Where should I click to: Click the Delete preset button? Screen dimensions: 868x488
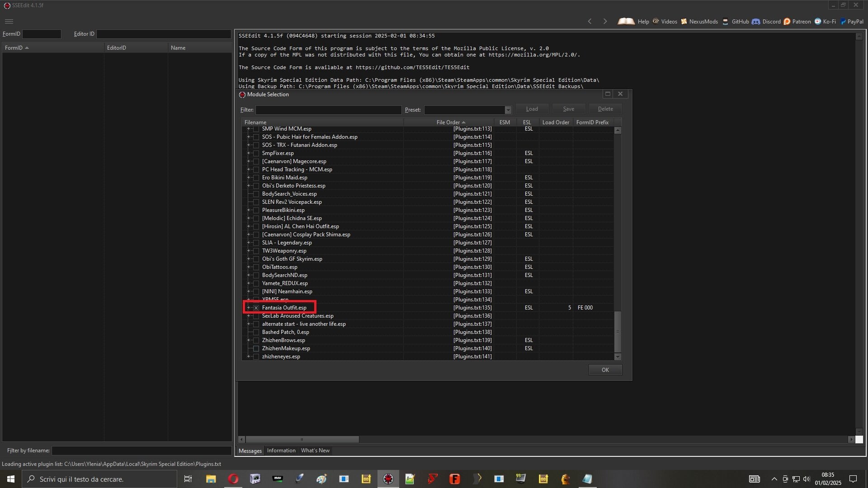[x=605, y=109]
